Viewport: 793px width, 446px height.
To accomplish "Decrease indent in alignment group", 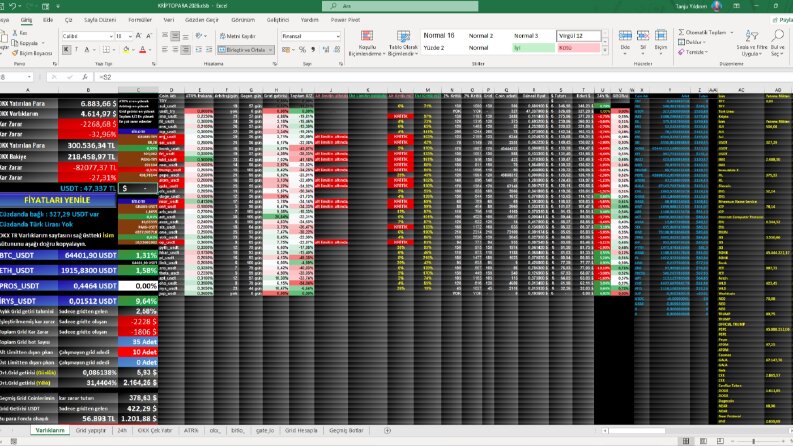I will coord(199,50).
